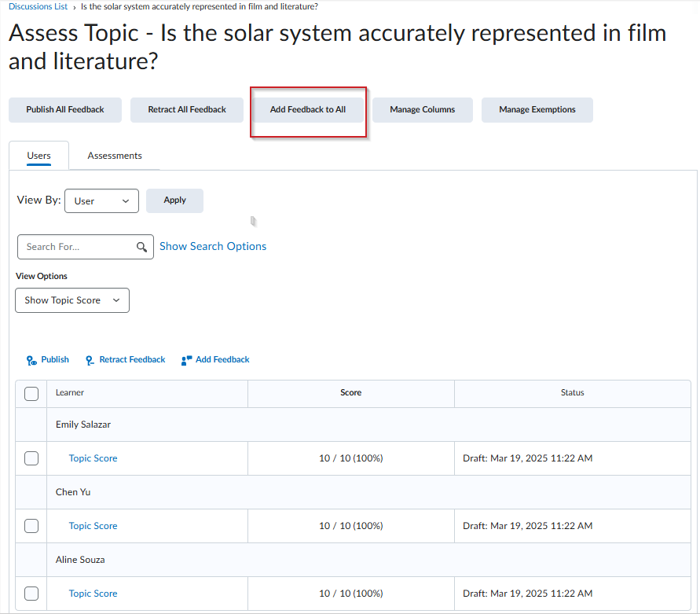700x614 pixels.
Task: Select the Users tab
Action: tap(38, 156)
